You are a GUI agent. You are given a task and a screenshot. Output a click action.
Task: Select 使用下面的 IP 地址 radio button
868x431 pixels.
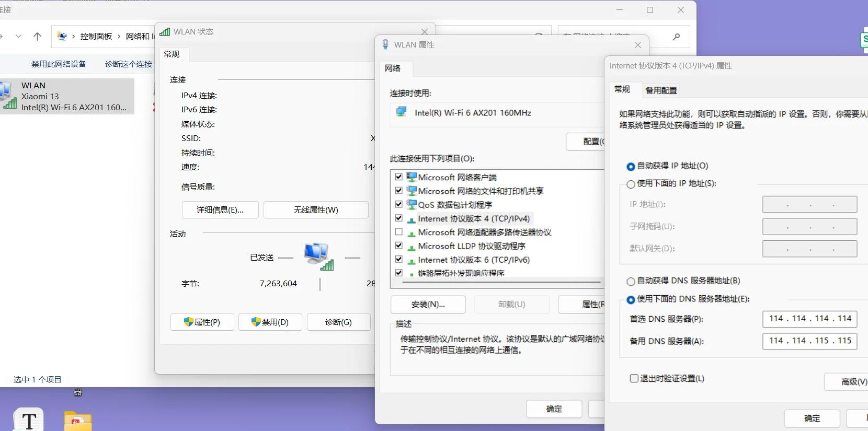(631, 184)
